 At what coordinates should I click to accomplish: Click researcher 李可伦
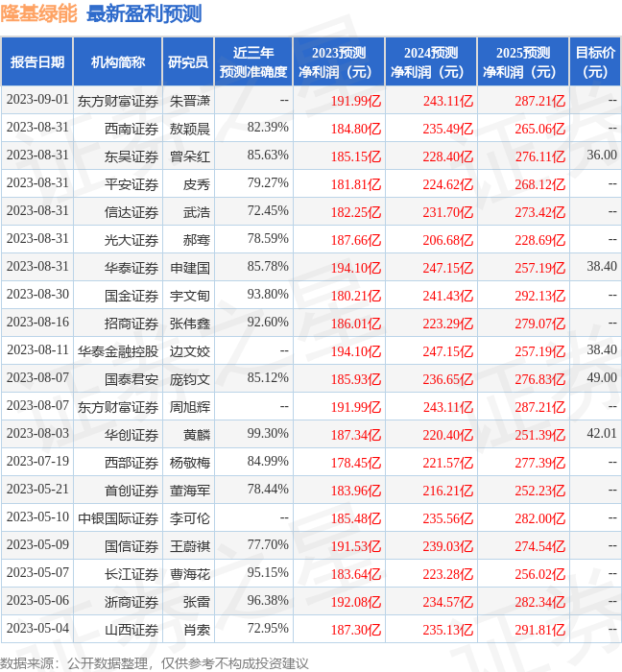pyautogui.click(x=190, y=518)
